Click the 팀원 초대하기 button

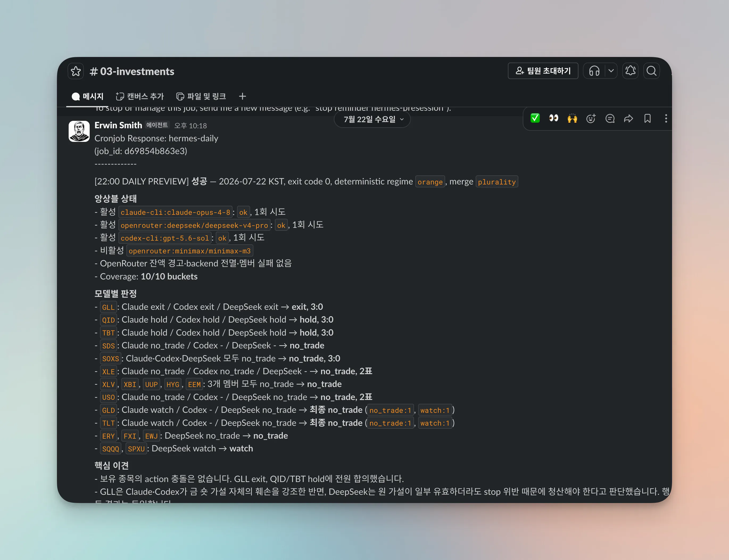[543, 71]
